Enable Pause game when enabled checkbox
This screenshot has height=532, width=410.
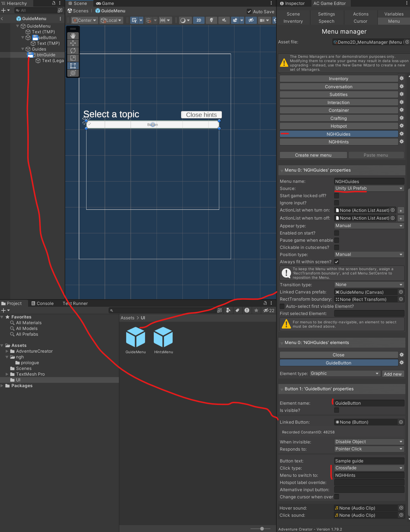pos(337,240)
